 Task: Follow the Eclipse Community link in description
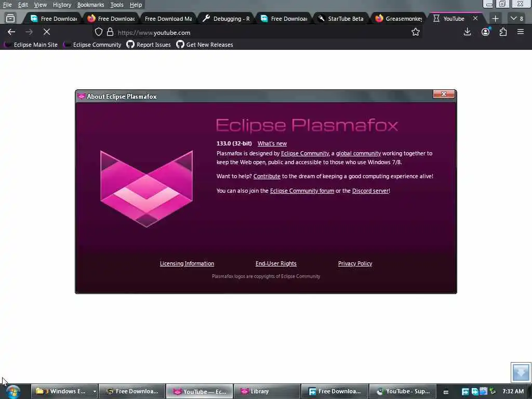(304, 153)
